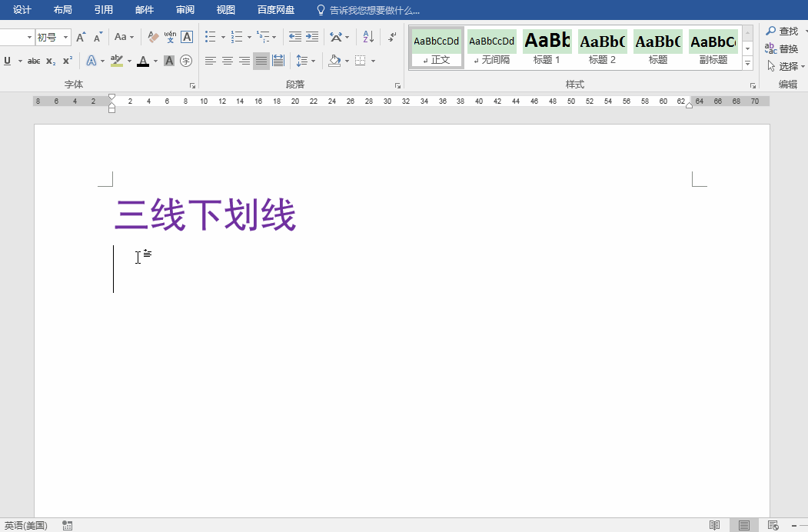Expand the styles gallery more arrow

[747, 64]
